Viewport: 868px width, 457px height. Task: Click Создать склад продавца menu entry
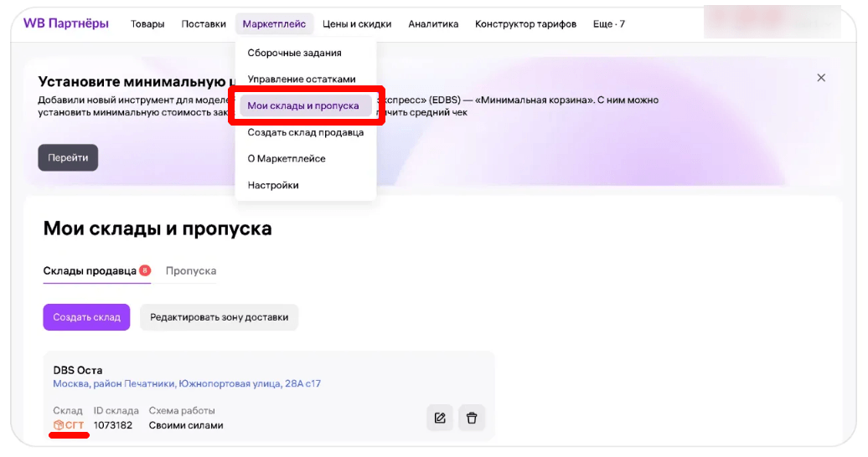[306, 132]
